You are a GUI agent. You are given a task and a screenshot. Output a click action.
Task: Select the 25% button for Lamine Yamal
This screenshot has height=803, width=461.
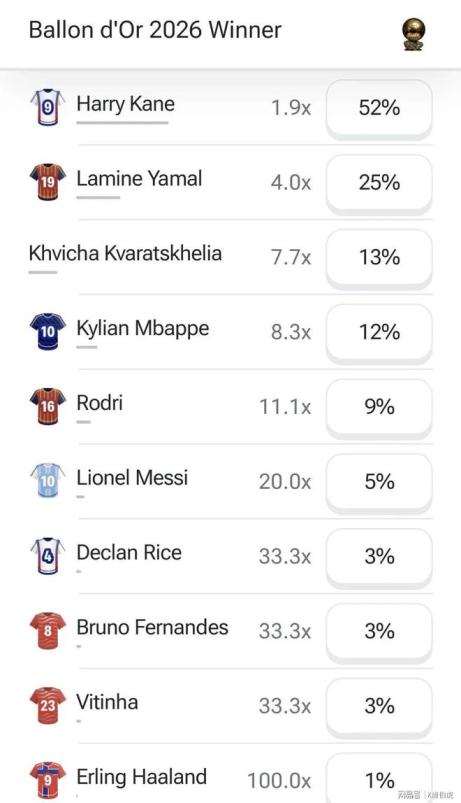(379, 183)
